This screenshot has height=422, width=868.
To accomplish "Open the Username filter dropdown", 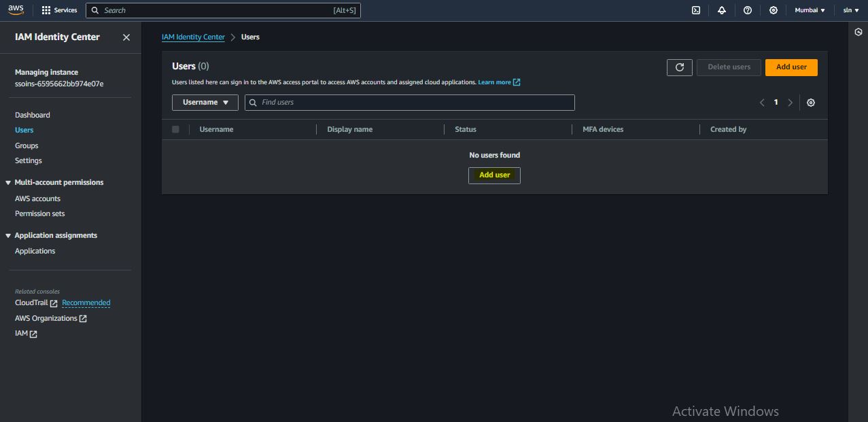I will click(x=205, y=103).
